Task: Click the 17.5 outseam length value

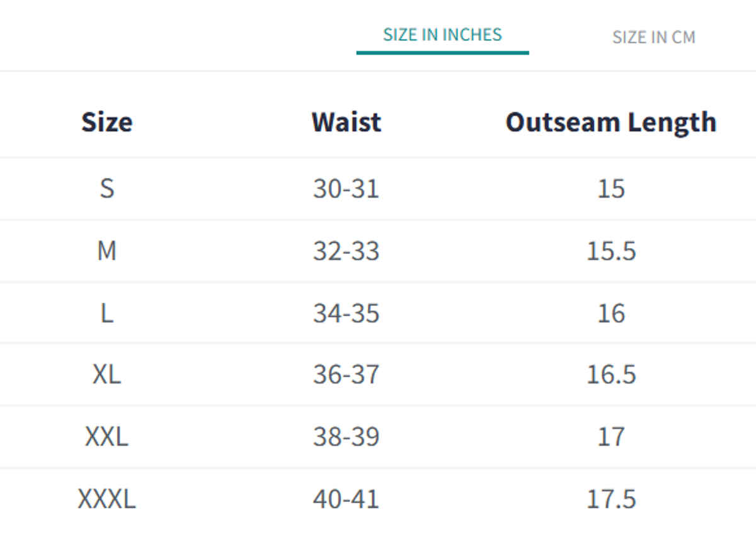Action: tap(611, 499)
